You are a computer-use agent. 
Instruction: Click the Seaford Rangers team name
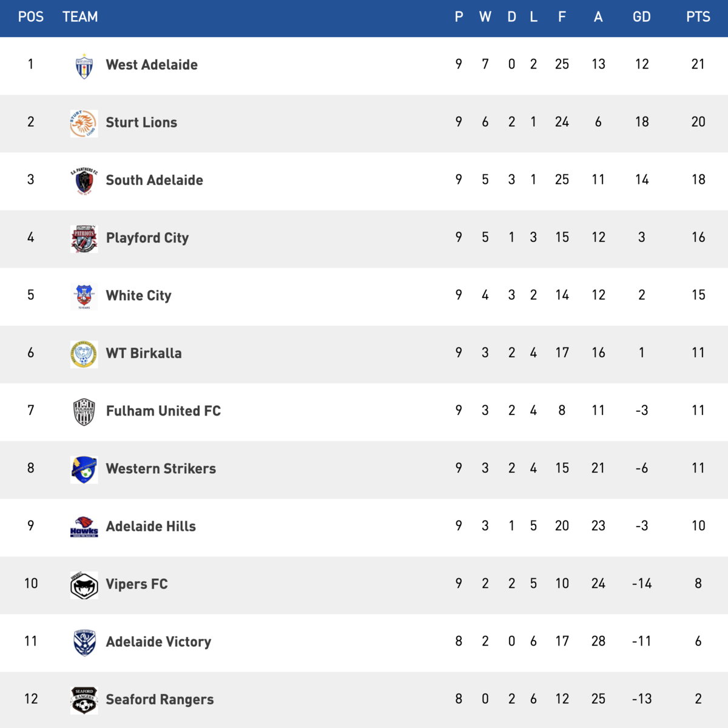point(160,699)
